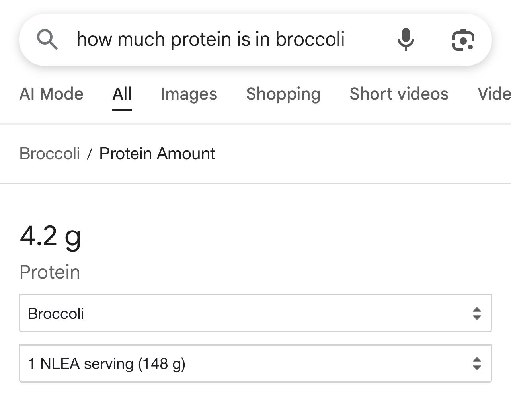Open the Short videos tab
Image resolution: width=511 pixels, height=420 pixels.
(x=399, y=94)
